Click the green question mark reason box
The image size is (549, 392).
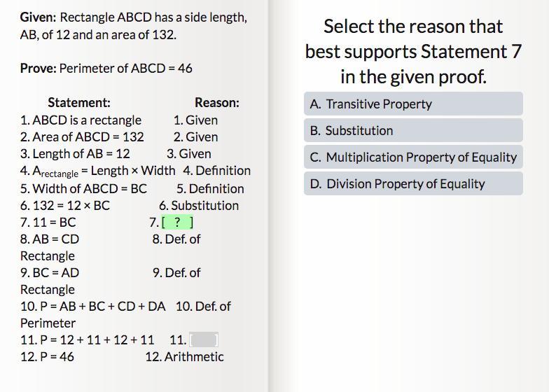click(x=177, y=223)
